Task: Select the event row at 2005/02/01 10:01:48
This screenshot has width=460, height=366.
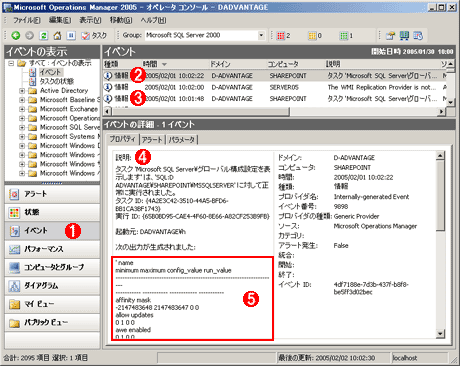Action: [x=275, y=99]
